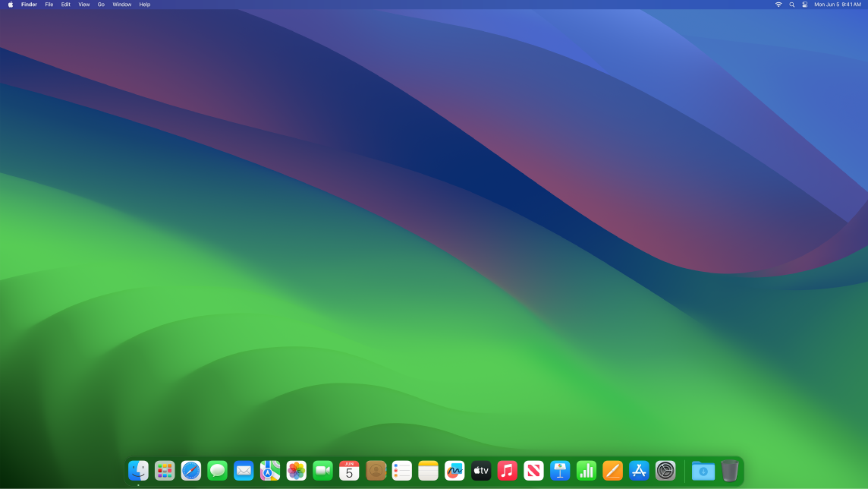Open Launchpad from the Dock

point(164,471)
